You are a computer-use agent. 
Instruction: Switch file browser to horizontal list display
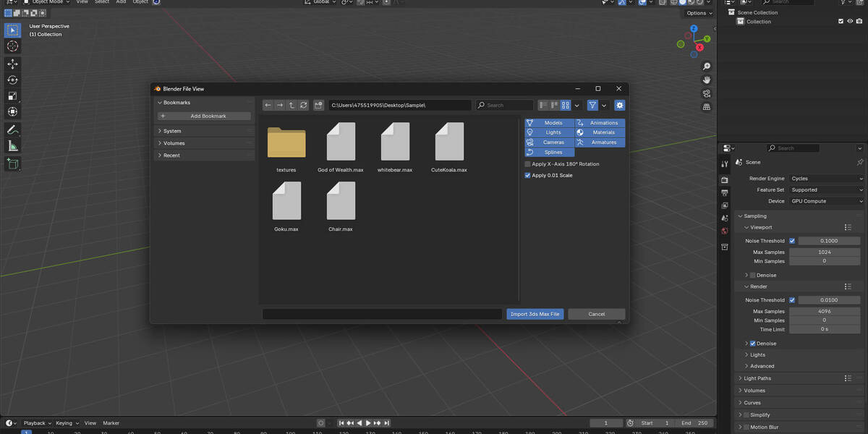click(x=555, y=105)
